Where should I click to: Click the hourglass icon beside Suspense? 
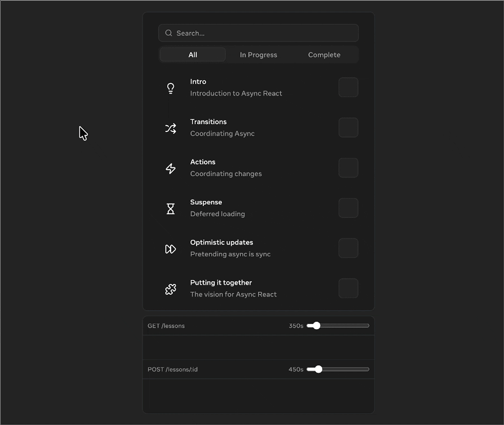pos(171,209)
